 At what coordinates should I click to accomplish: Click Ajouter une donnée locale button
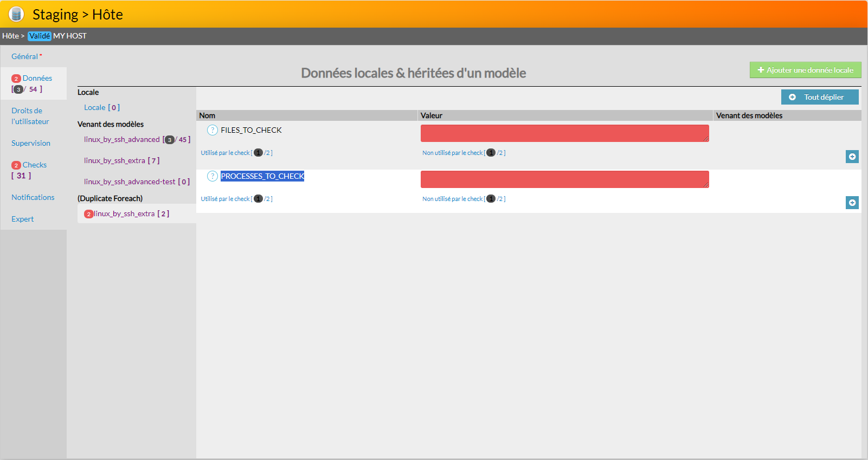tap(805, 70)
